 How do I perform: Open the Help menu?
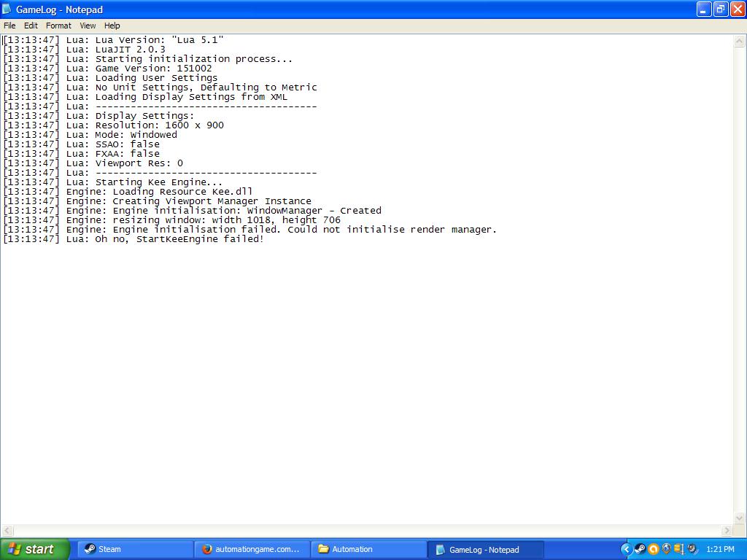(112, 26)
